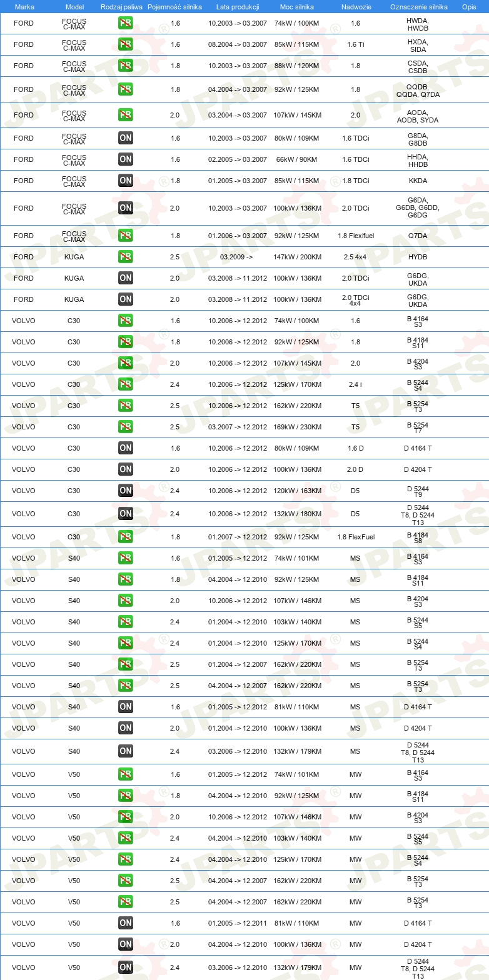This screenshot has height=980, width=489.
Task: Select the ON diesel icon beside 132kW / 180KM
Action: 126,514
